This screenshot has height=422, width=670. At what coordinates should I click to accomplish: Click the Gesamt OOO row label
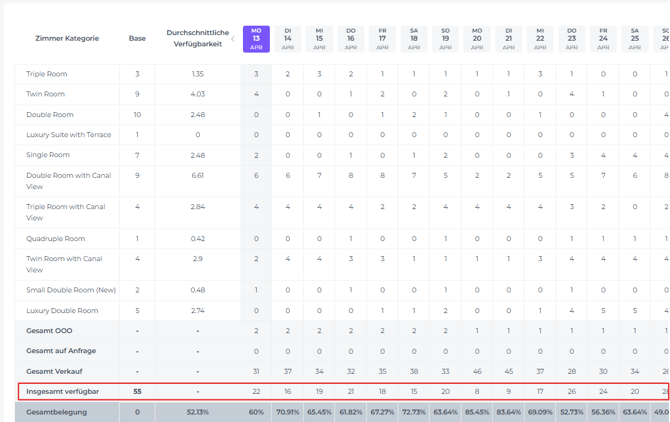pos(49,330)
